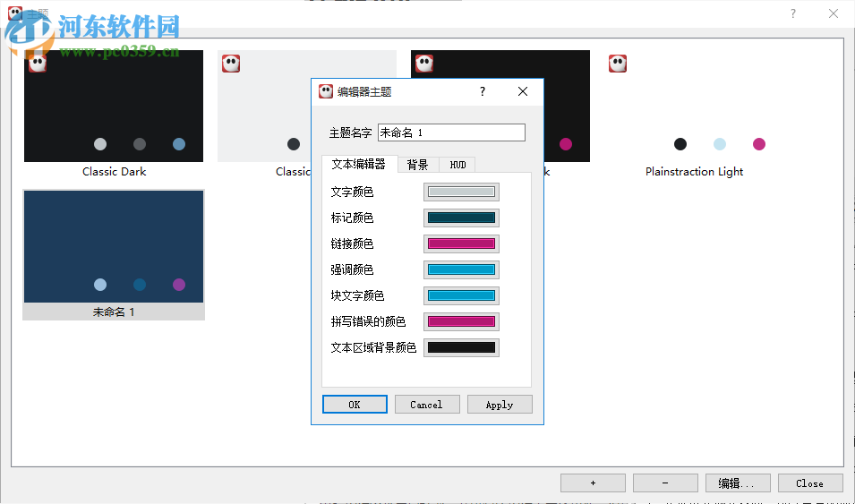The width and height of the screenshot is (855, 504).
Task: Click the 文字颜色 label
Action: pos(352,192)
